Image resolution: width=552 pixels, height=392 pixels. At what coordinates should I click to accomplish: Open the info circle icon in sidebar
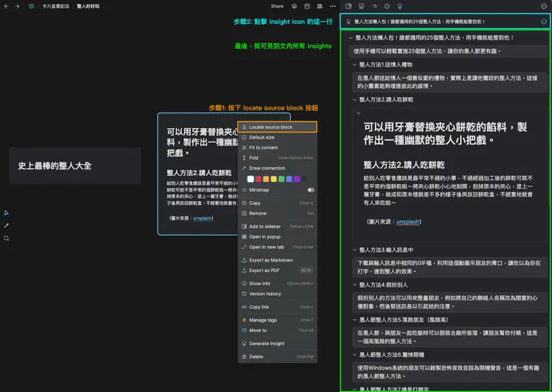point(387,6)
